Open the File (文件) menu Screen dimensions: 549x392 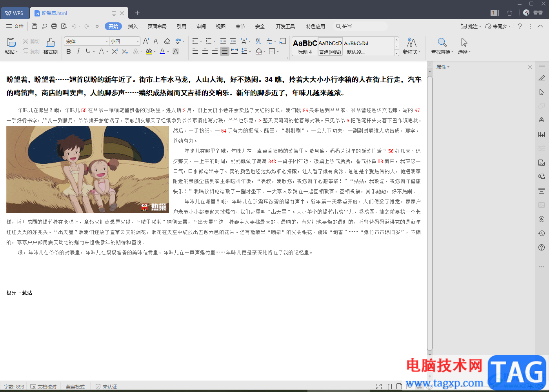click(x=15, y=26)
